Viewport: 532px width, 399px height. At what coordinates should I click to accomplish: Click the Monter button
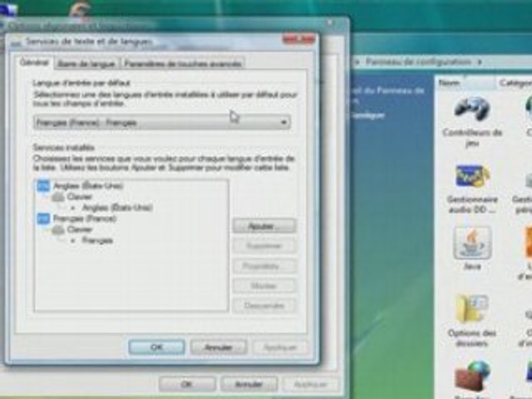[264, 286]
